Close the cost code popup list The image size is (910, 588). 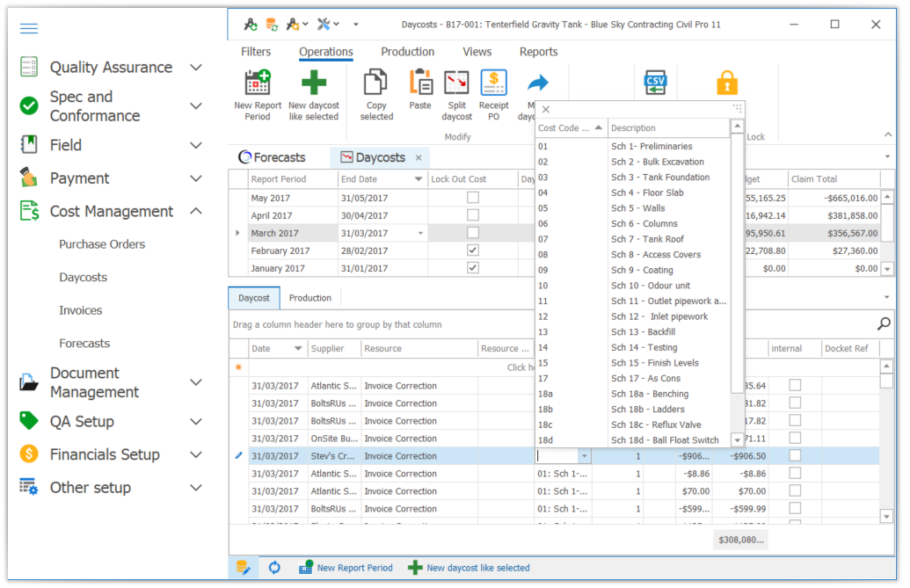[x=545, y=109]
